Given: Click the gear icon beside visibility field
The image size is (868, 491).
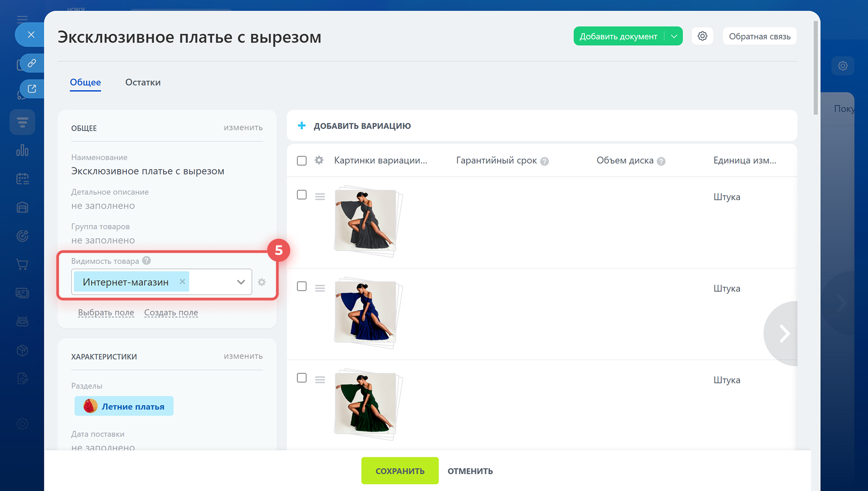Looking at the screenshot, I should point(262,282).
